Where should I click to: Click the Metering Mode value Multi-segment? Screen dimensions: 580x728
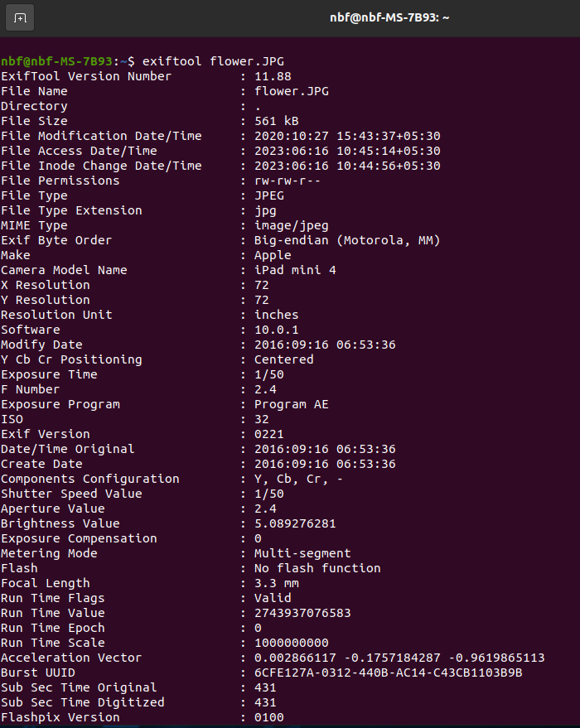(x=302, y=553)
